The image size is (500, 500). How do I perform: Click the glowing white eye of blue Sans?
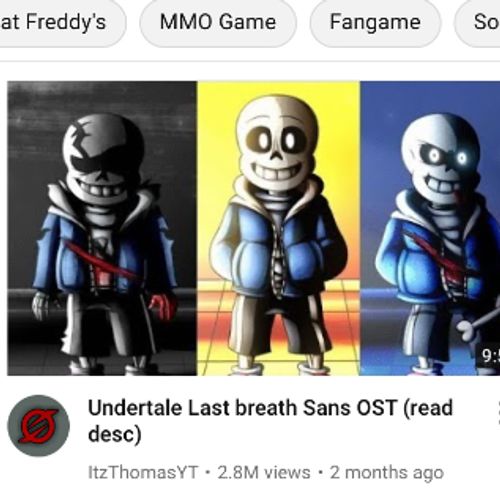(461, 158)
